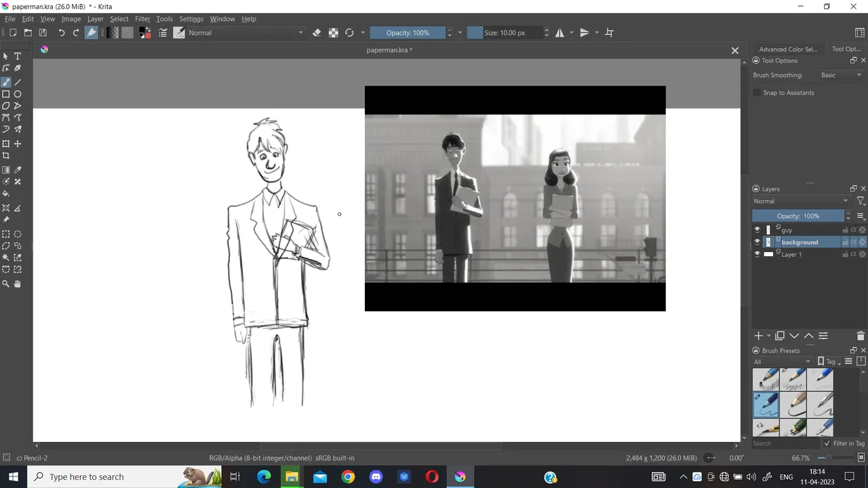Open the Filter menu
The height and width of the screenshot is (488, 868).
point(142,19)
